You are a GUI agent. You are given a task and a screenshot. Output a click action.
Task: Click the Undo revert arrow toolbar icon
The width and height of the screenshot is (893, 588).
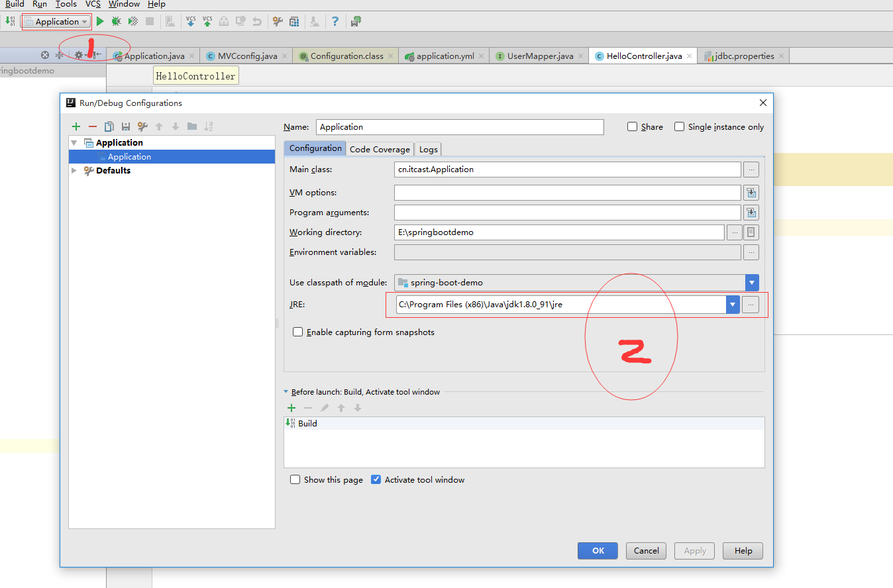coord(257,21)
